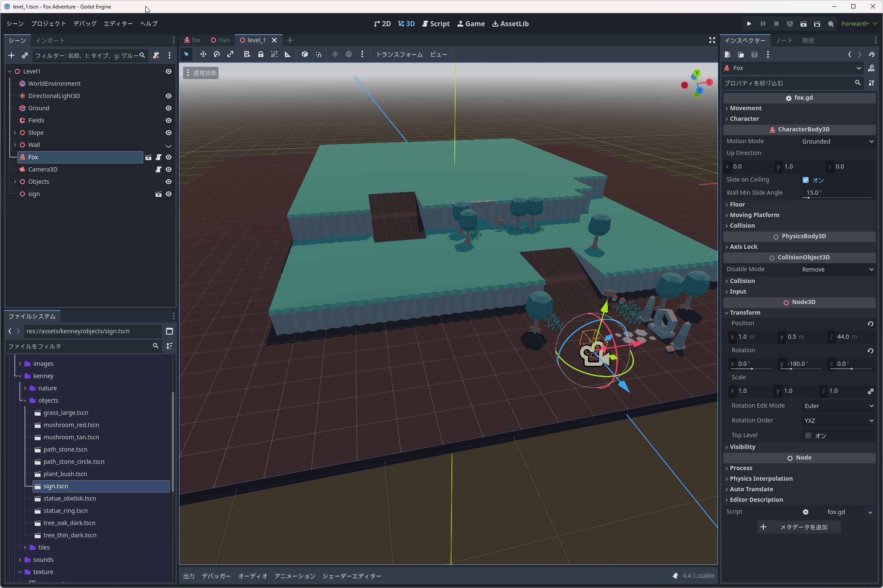Select the Scale mode tool
The height and width of the screenshot is (588, 883).
[230, 54]
